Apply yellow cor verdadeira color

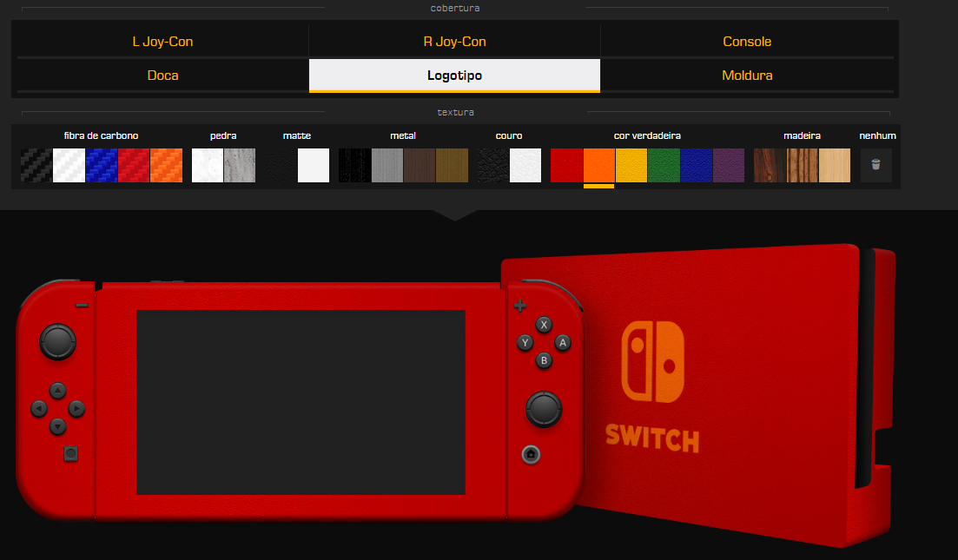[631, 166]
